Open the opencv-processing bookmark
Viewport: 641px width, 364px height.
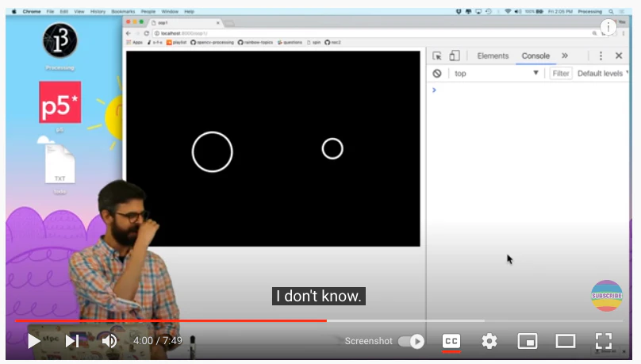(212, 43)
